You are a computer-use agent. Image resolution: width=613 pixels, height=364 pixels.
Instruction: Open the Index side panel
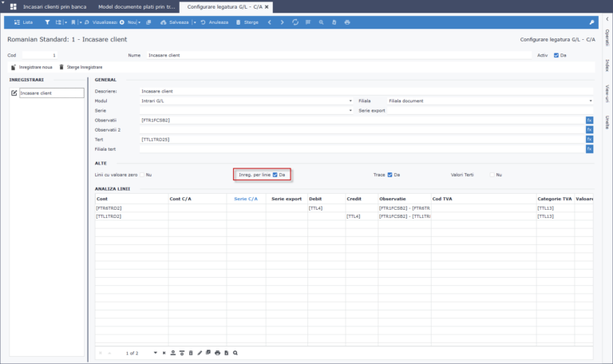[607, 65]
